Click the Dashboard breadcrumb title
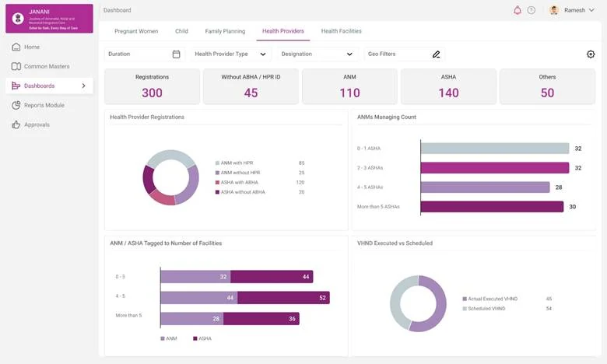The image size is (607, 364). coord(117,10)
